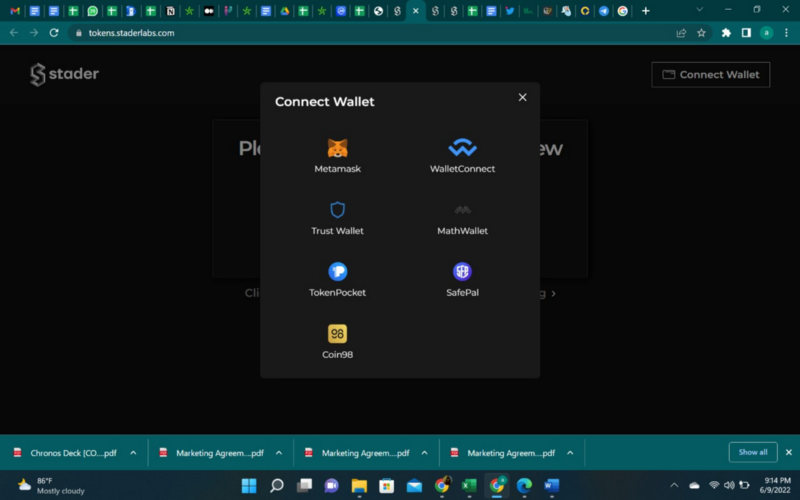
Task: Open Word from the taskbar
Action: (x=552, y=485)
